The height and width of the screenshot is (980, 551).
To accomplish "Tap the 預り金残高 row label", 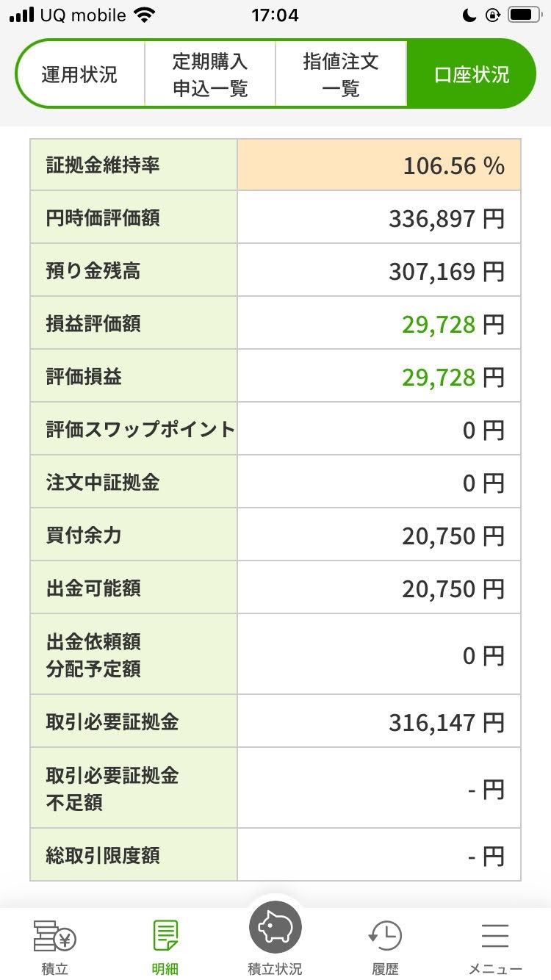I will (93, 271).
